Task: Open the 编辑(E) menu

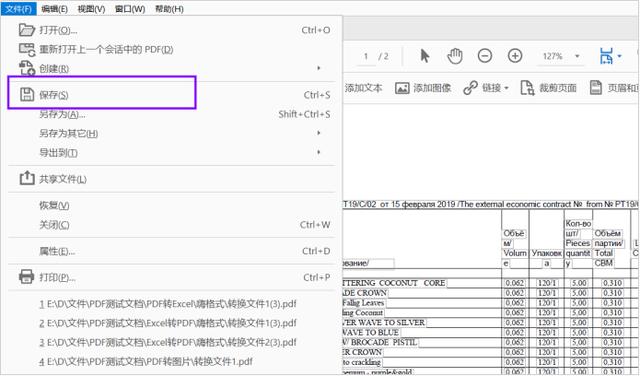Action: click(54, 9)
